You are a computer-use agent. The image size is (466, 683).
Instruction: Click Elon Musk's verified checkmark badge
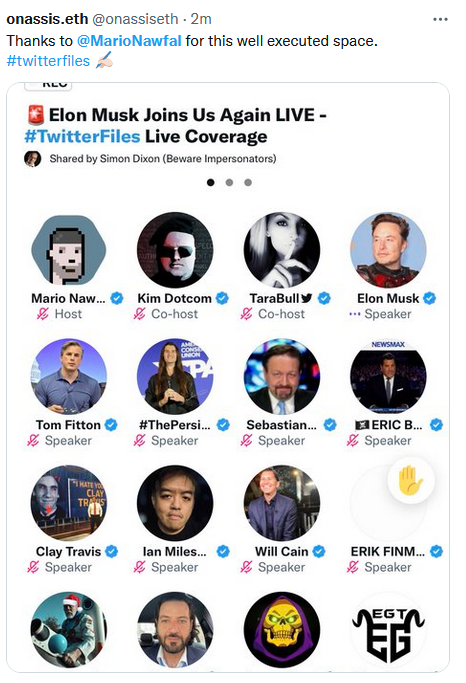pyautogui.click(x=430, y=298)
